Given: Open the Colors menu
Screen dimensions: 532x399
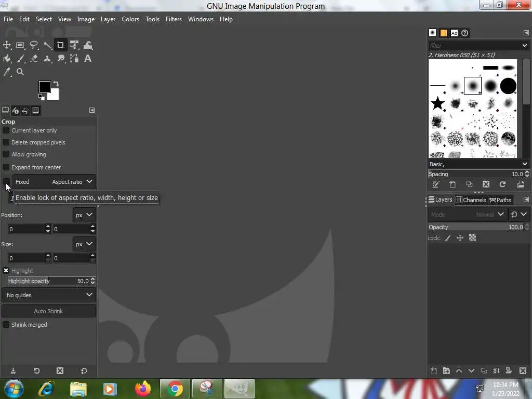Looking at the screenshot, I should [x=130, y=19].
